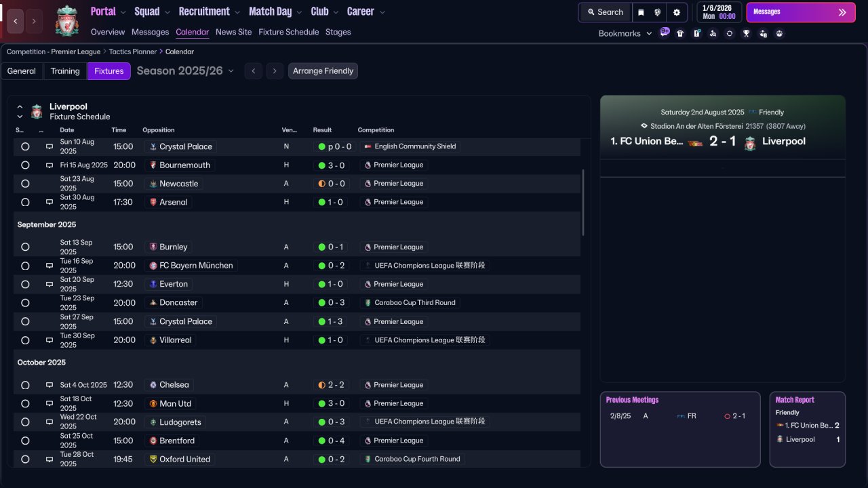Open the scouting magnifier bookmark icon

click(713, 33)
